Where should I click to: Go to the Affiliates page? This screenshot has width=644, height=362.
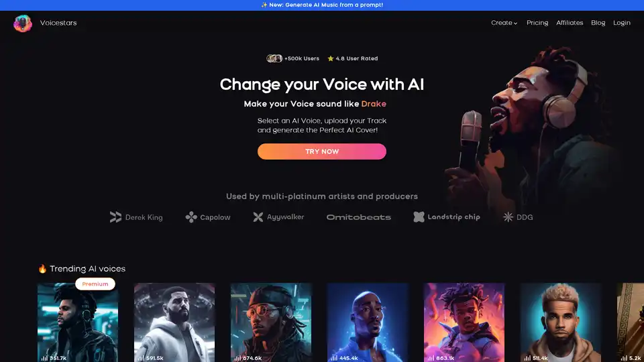[x=570, y=23]
